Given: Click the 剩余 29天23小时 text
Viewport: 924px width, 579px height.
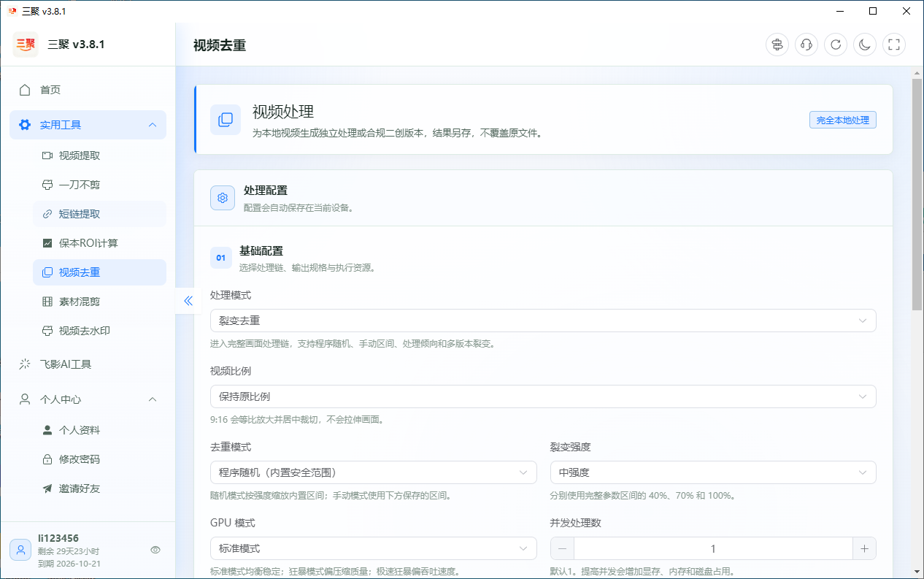Looking at the screenshot, I should pyautogui.click(x=69, y=551).
